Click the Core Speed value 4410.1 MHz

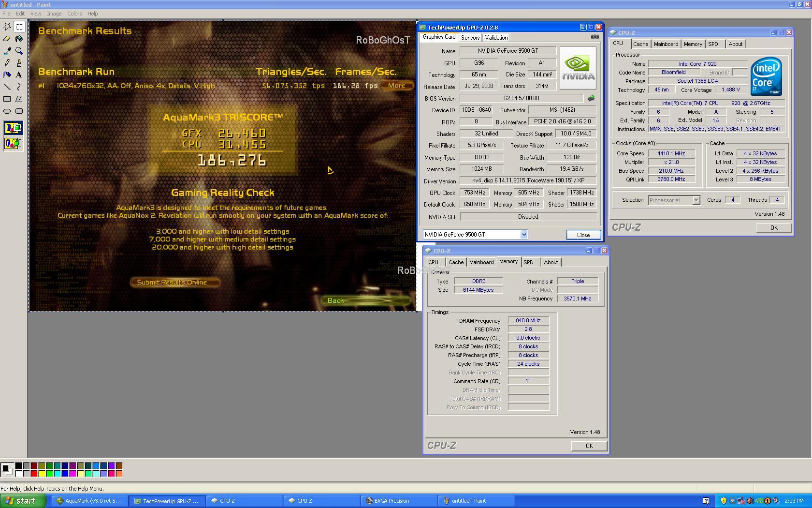click(671, 153)
